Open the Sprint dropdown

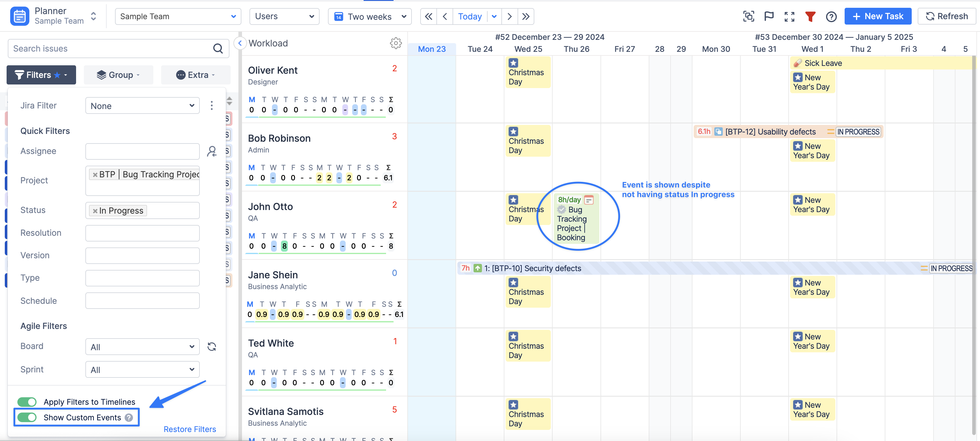pos(142,369)
